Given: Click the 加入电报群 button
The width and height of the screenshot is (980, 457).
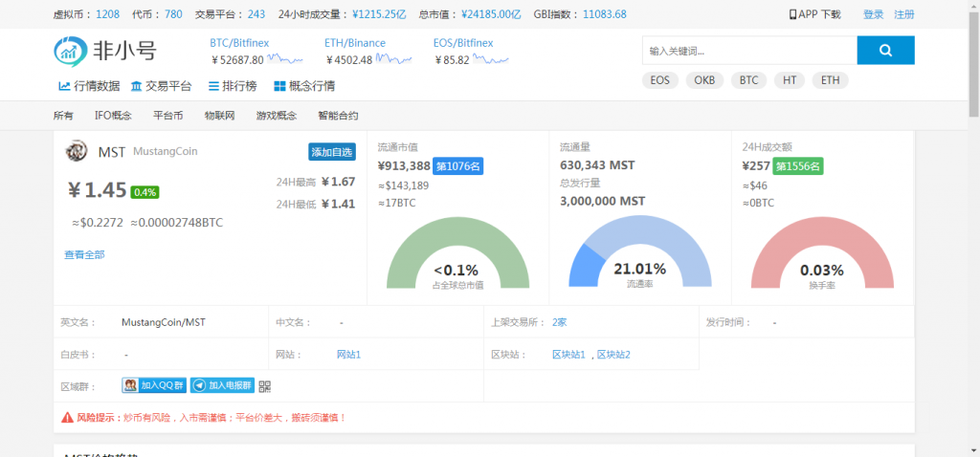Looking at the screenshot, I should [x=222, y=385].
